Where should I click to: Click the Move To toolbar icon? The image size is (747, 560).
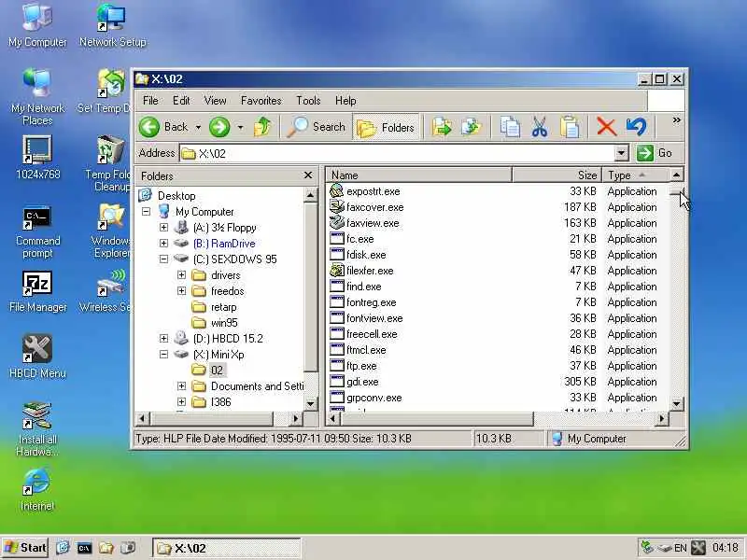(x=442, y=127)
